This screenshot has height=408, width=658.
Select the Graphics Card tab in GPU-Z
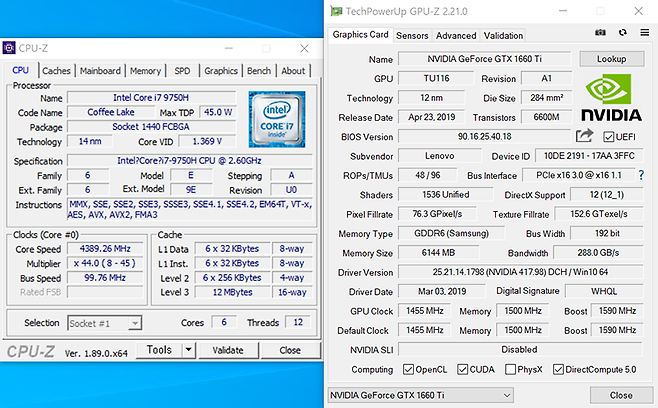pos(360,34)
